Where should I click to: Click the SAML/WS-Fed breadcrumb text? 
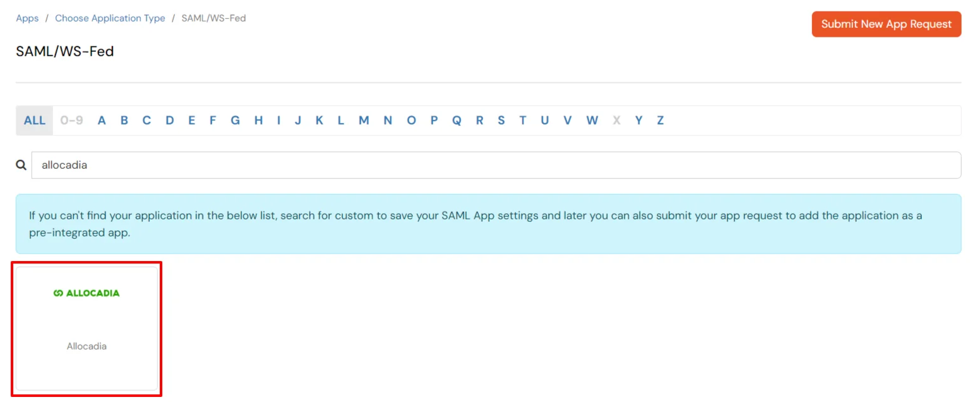point(213,18)
